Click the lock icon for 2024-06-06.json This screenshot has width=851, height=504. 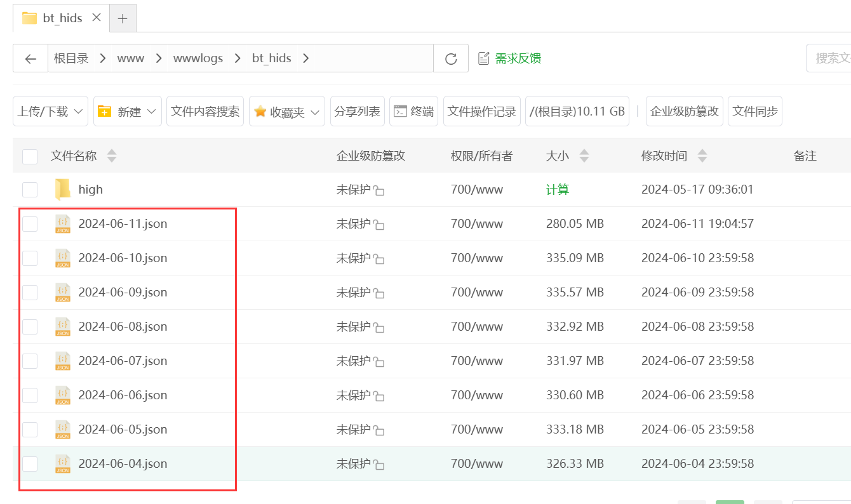(379, 396)
